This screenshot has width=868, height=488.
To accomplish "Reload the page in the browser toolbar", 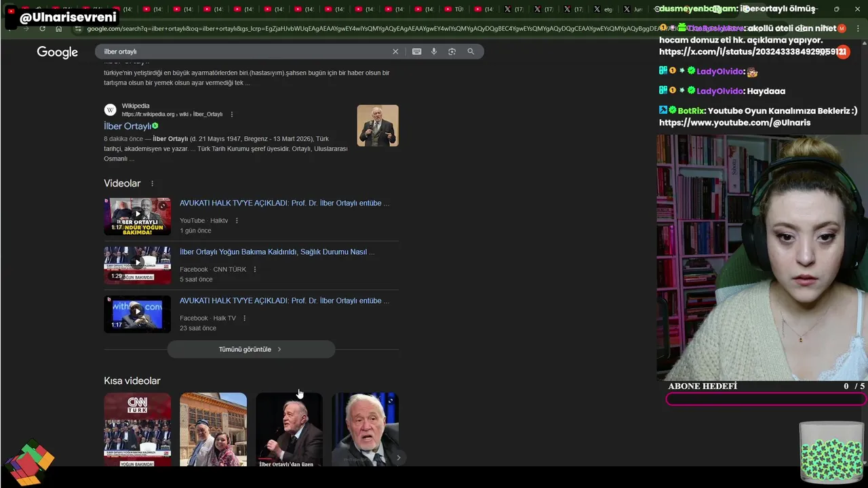I will pyautogui.click(x=42, y=28).
